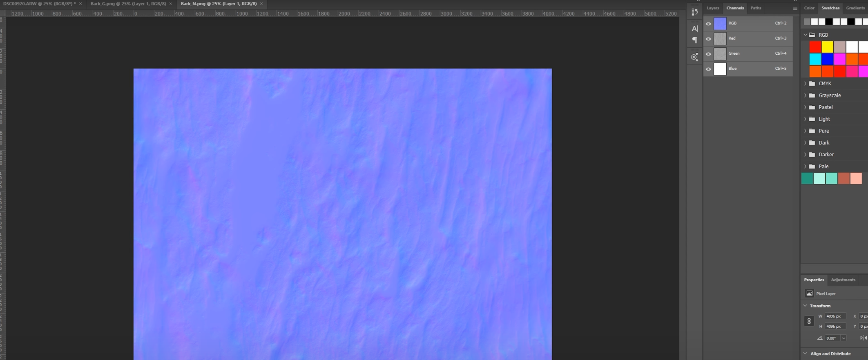The height and width of the screenshot is (360, 868).
Task: Select the Blue channel thumbnail
Action: 720,69
